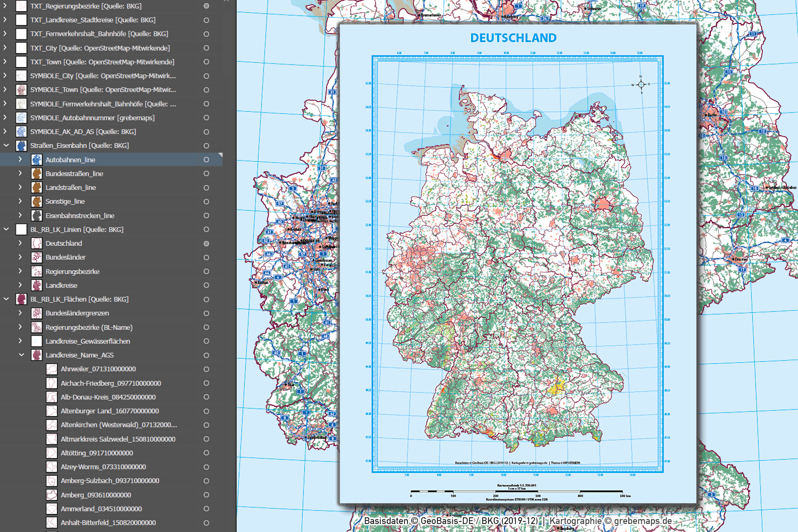The width and height of the screenshot is (798, 532).
Task: Click the Bundesstraßen_line layer thumbnail icon
Action: 37,173
